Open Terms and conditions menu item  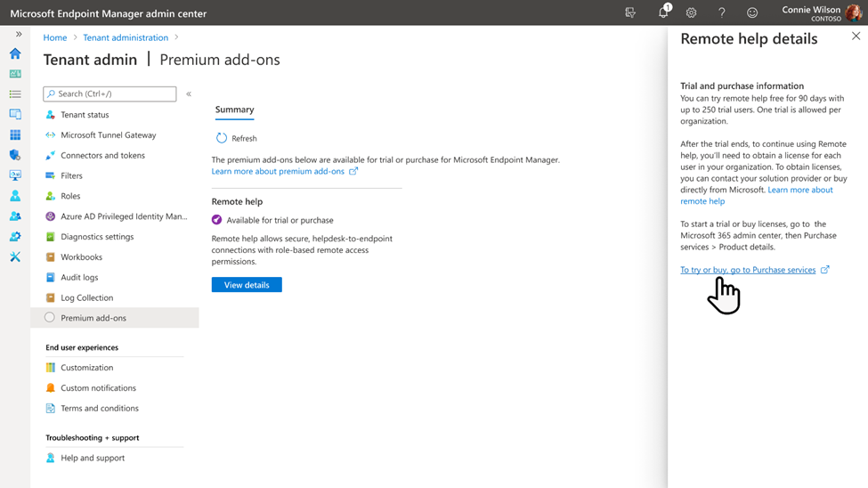point(100,408)
